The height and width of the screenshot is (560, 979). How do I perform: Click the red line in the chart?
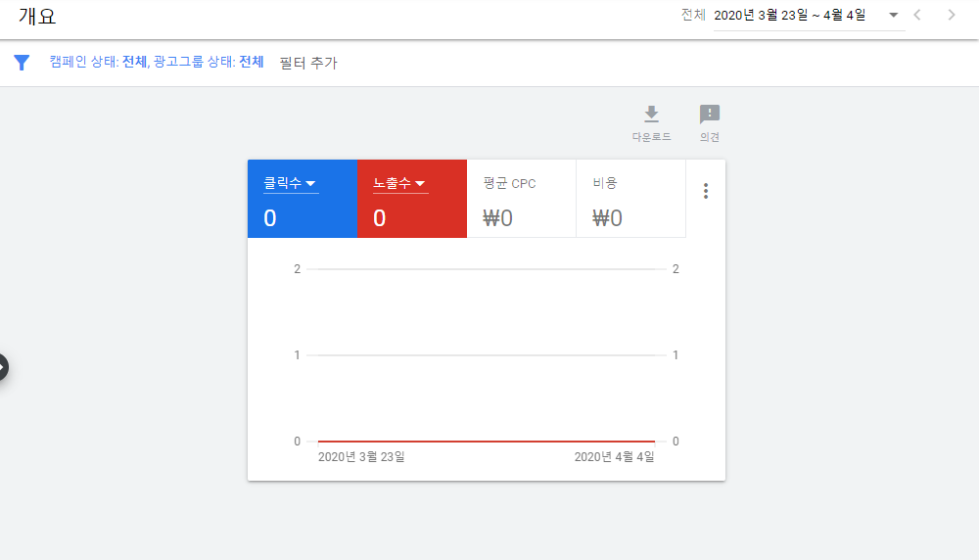tap(487, 442)
